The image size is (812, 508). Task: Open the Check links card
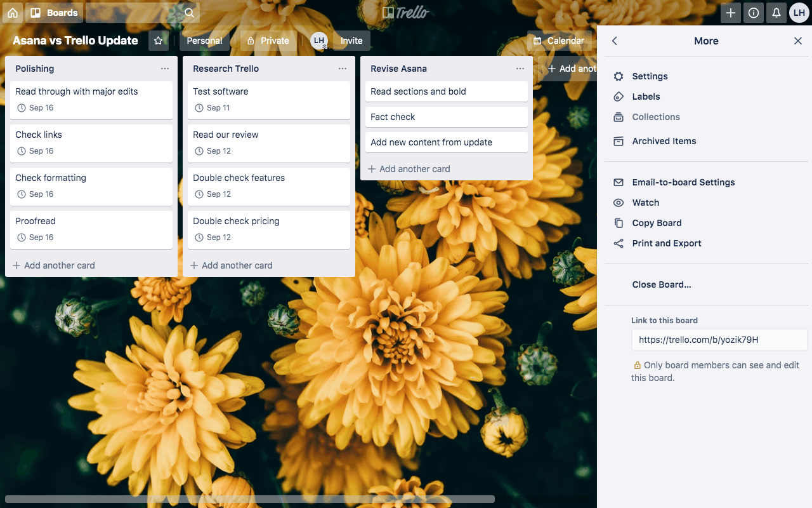tap(91, 143)
